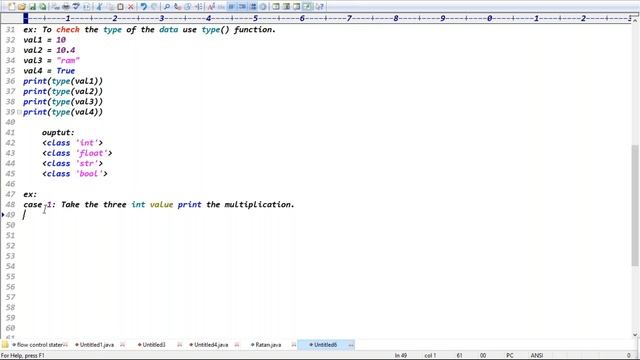Select the Untitled6 document tab
The height and width of the screenshot is (360, 640).
(325, 345)
